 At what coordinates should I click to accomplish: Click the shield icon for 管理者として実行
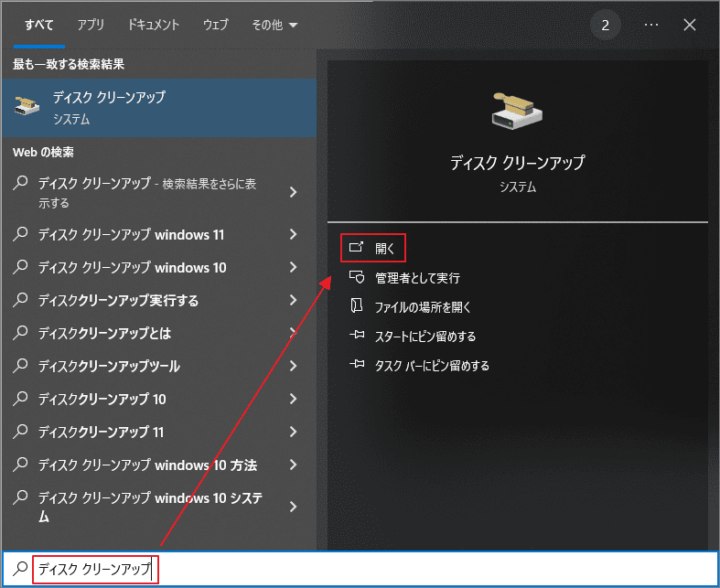pos(356,277)
